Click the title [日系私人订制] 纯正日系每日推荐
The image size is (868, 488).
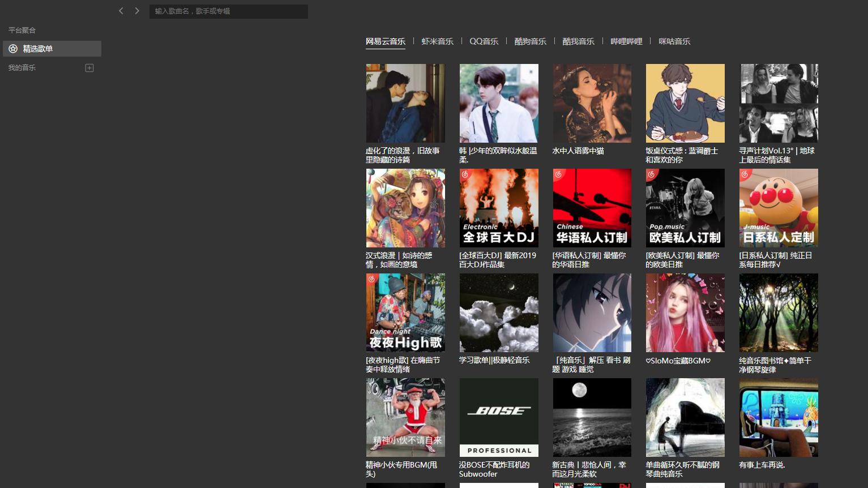tap(776, 260)
